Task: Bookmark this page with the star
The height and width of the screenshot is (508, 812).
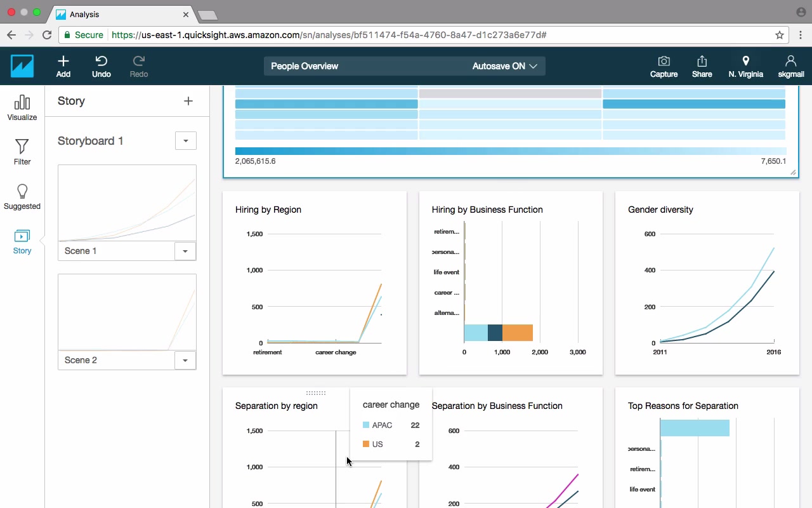Action: coord(780,35)
